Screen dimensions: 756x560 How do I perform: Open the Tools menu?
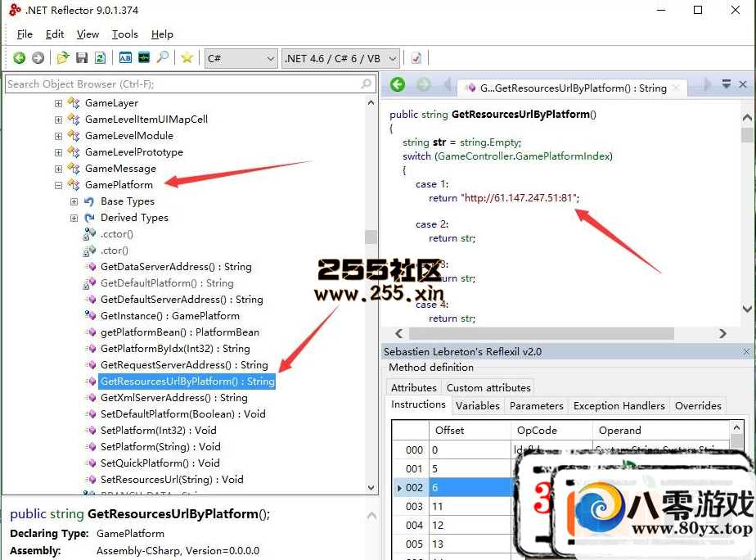tap(125, 34)
